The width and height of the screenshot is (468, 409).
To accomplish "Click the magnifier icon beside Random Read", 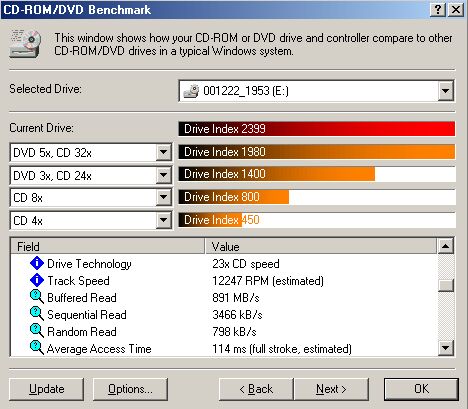I will 37,331.
